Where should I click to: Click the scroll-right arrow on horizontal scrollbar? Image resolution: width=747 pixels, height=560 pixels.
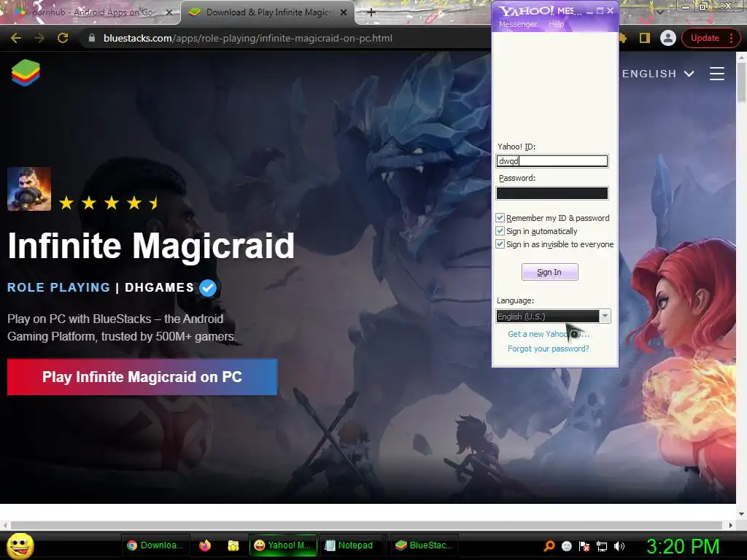click(x=731, y=525)
